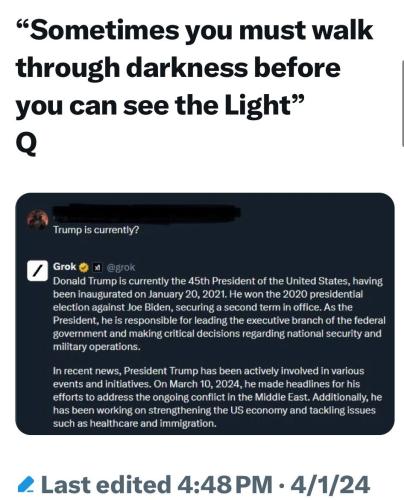Click the xAI affiliate badge next to Grok

click(97, 267)
